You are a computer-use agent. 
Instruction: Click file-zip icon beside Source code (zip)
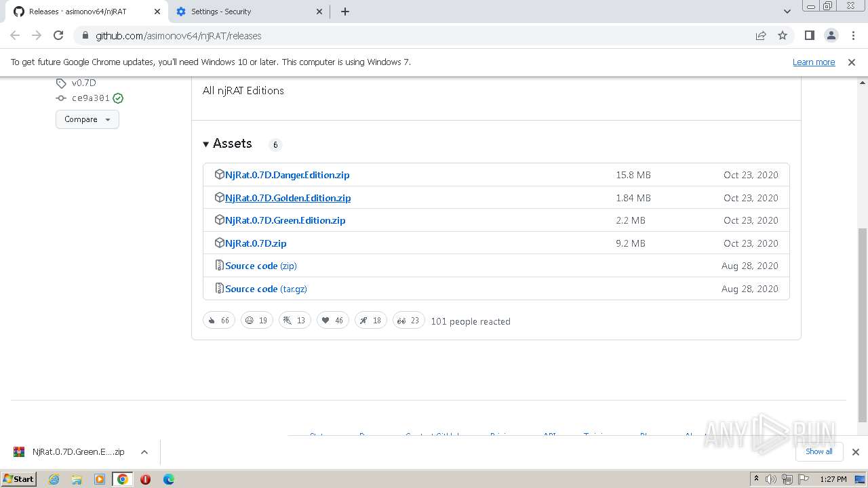219,265
